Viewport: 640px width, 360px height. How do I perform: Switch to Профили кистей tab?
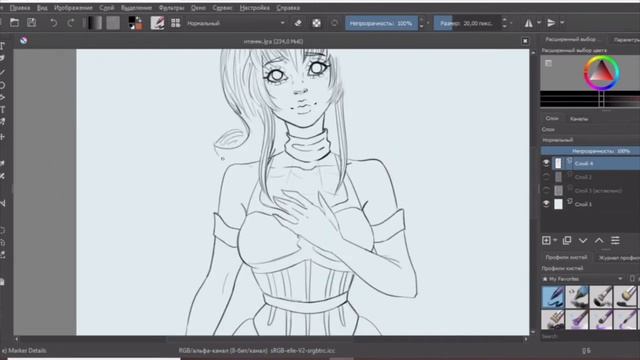566,258
